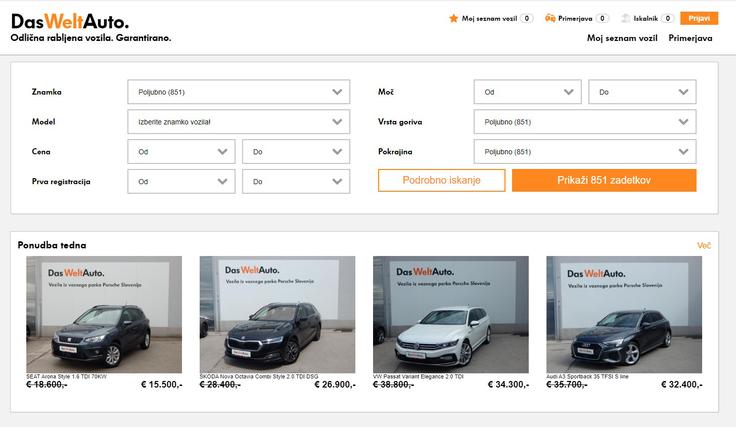
Task: Click the € 34.300,- price
Action: coord(508,385)
